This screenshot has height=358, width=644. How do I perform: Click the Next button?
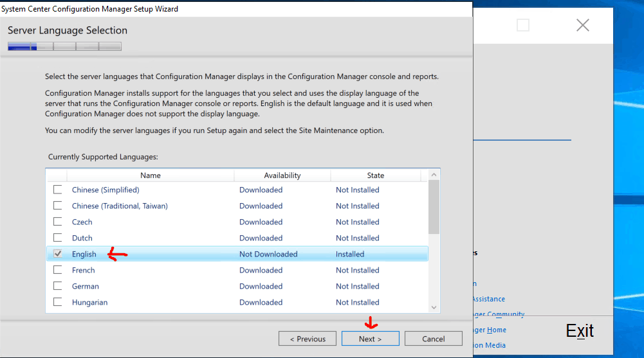click(370, 339)
